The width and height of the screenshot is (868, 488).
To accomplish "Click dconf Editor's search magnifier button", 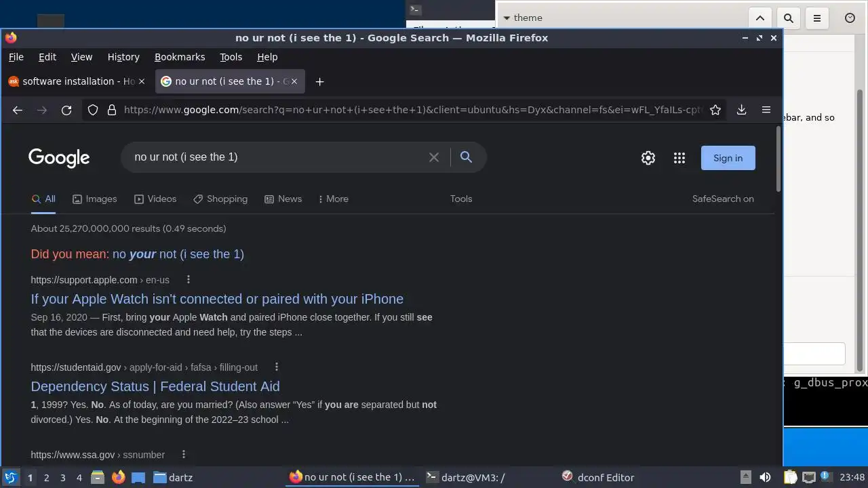I will pyautogui.click(x=789, y=18).
